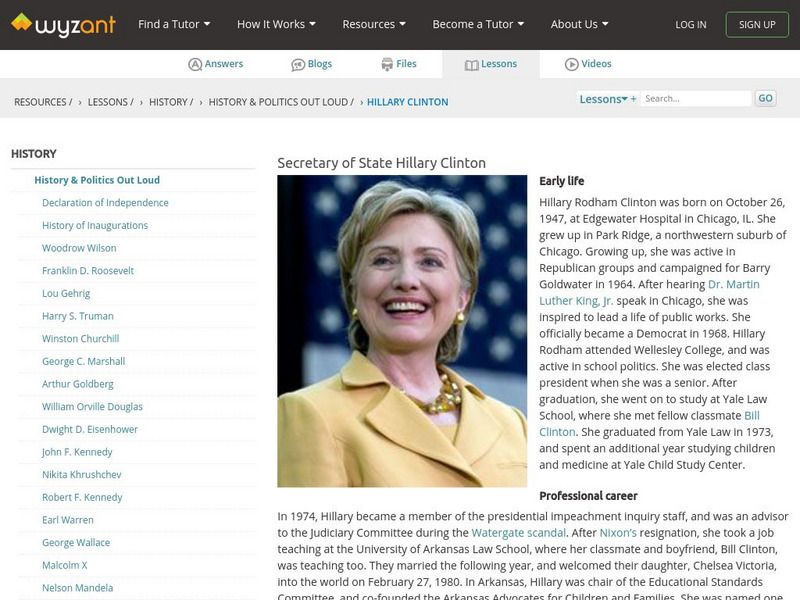This screenshot has width=800, height=600.
Task: Open William Orville Douglas lesson
Action: tap(92, 407)
